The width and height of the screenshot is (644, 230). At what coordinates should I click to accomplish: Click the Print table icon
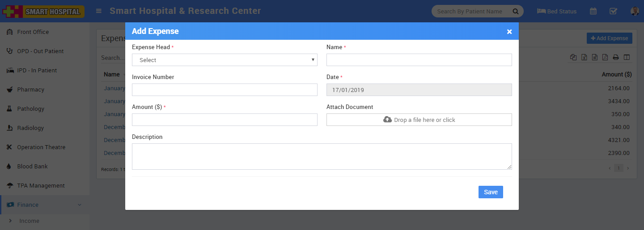[616, 57]
